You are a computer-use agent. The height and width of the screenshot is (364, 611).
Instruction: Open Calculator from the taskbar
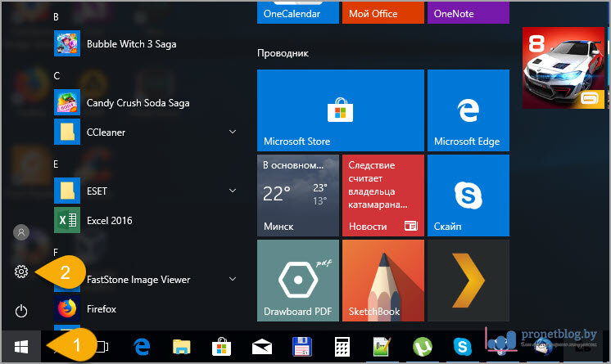[x=342, y=347]
